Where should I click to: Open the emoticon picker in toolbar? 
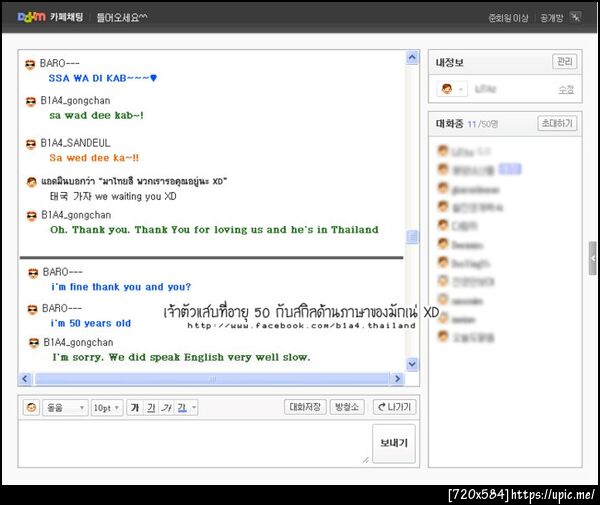31,407
